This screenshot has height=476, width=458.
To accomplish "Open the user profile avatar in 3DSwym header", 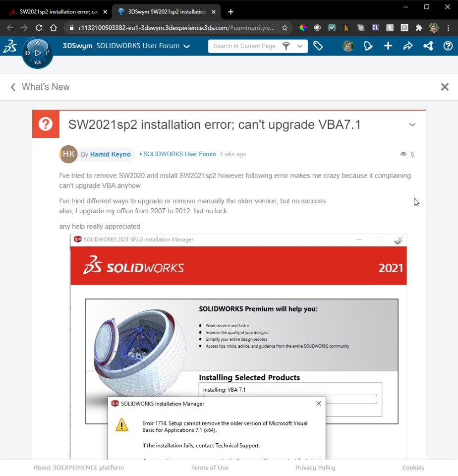I will [x=348, y=46].
